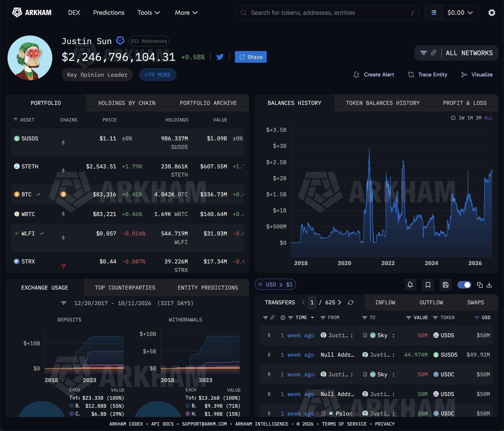This screenshot has height=431, width=504.
Task: Click the copy icon above transfers table
Action: [x=480, y=285]
